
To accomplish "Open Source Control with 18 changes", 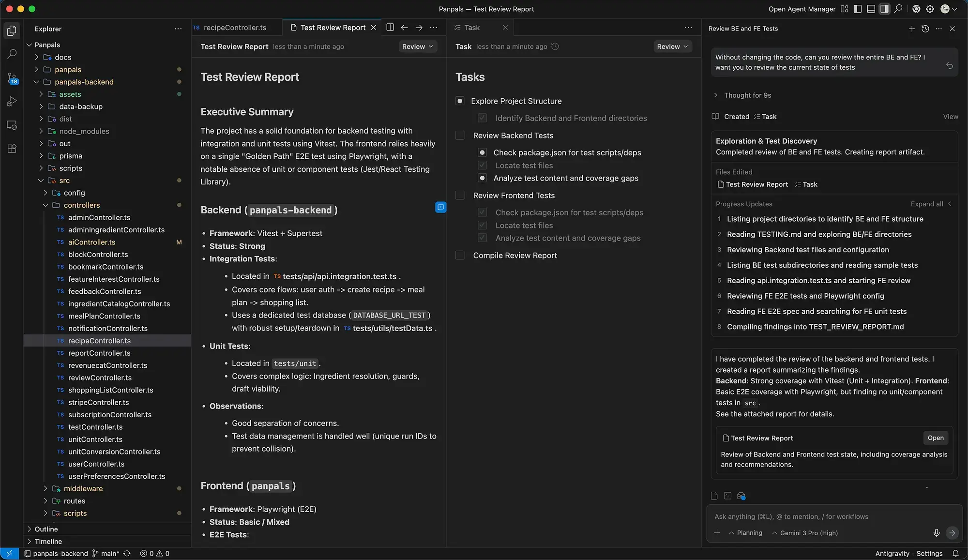I will tap(12, 78).
